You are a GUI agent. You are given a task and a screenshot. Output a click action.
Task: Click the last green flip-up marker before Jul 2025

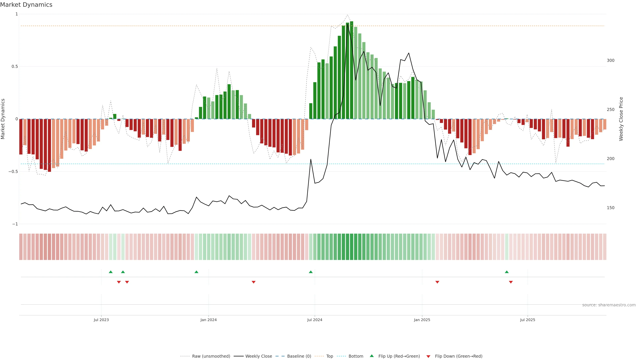click(x=506, y=272)
